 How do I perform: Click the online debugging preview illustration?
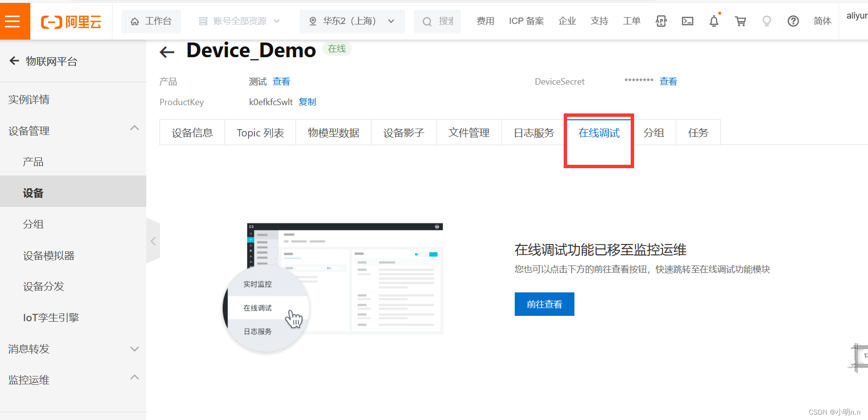point(333,287)
